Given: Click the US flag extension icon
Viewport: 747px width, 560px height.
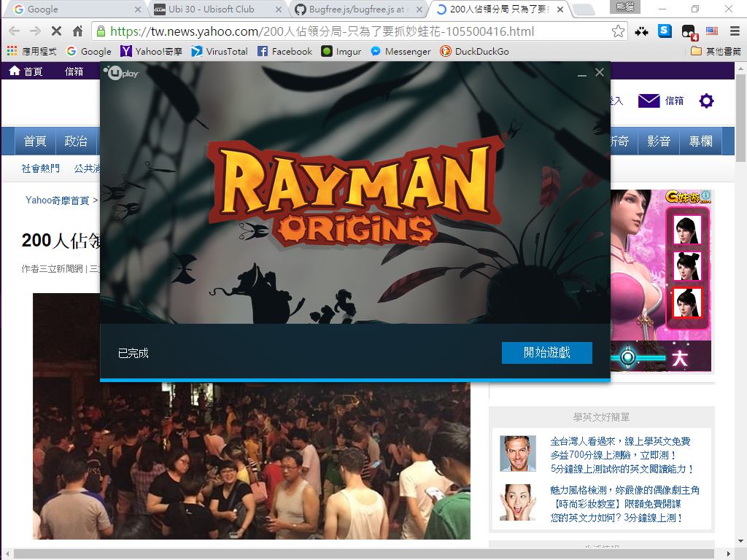Looking at the screenshot, I should (x=711, y=31).
